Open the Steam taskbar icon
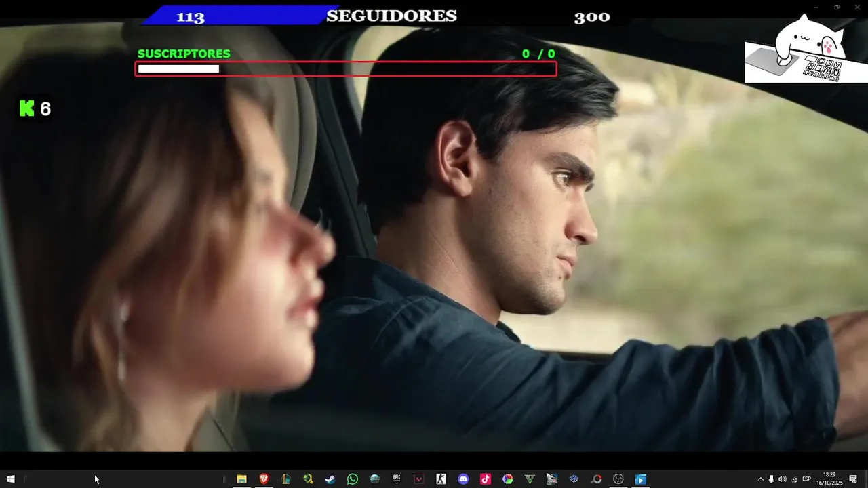 pyautogui.click(x=330, y=479)
